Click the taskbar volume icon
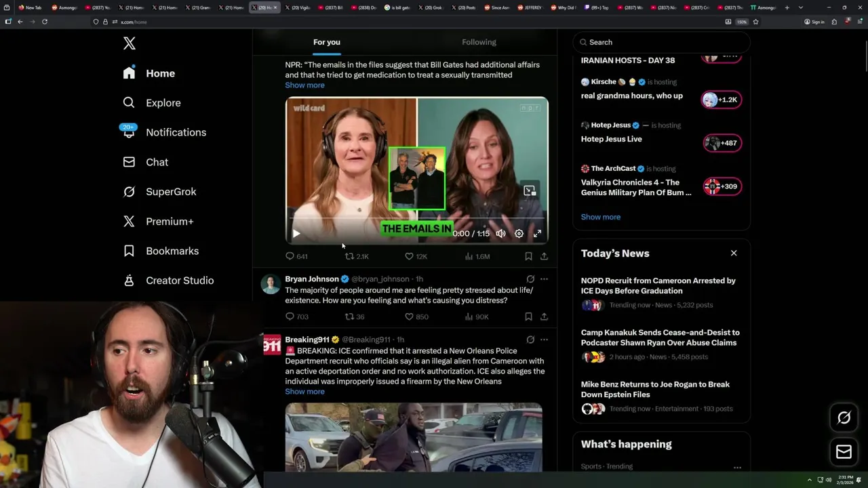The width and height of the screenshot is (868, 488). pos(829,480)
